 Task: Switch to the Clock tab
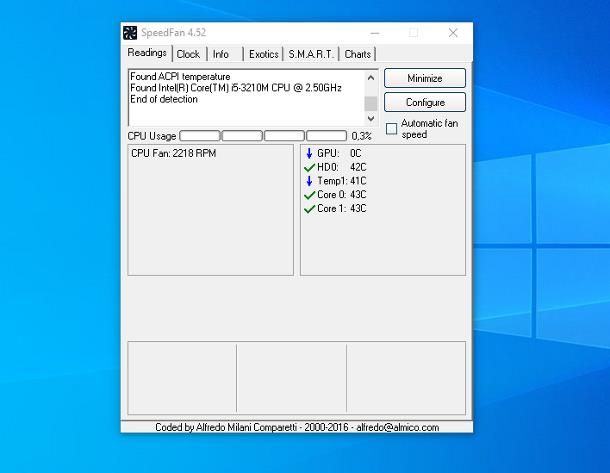point(188,54)
